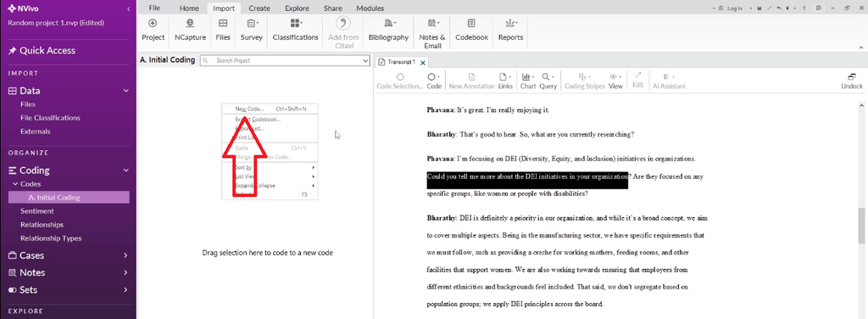
Task: Open the Code dropdown in transcript toolbar
Action: click(434, 81)
